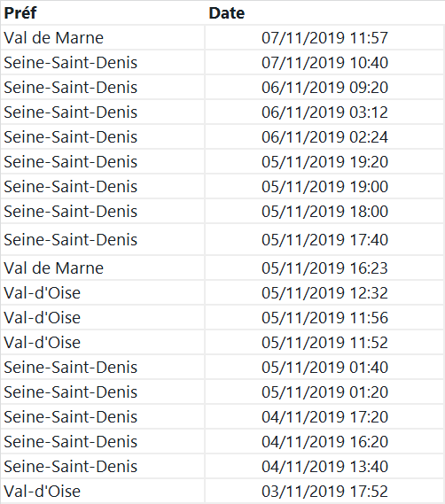This screenshot has width=445, height=504.
Task: Select the date cell 05/11/2019 01:40
Action: (x=324, y=367)
